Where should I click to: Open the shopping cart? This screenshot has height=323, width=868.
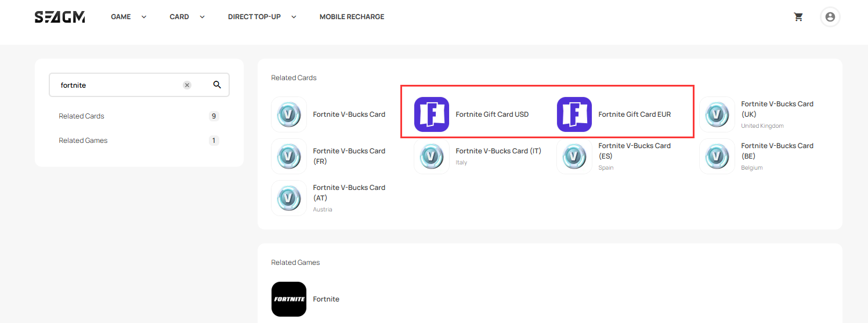point(798,17)
